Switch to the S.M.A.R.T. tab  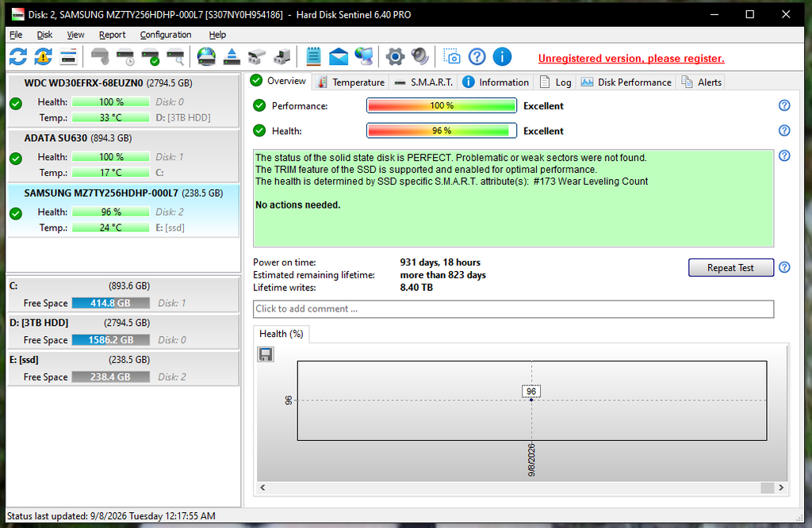point(423,82)
